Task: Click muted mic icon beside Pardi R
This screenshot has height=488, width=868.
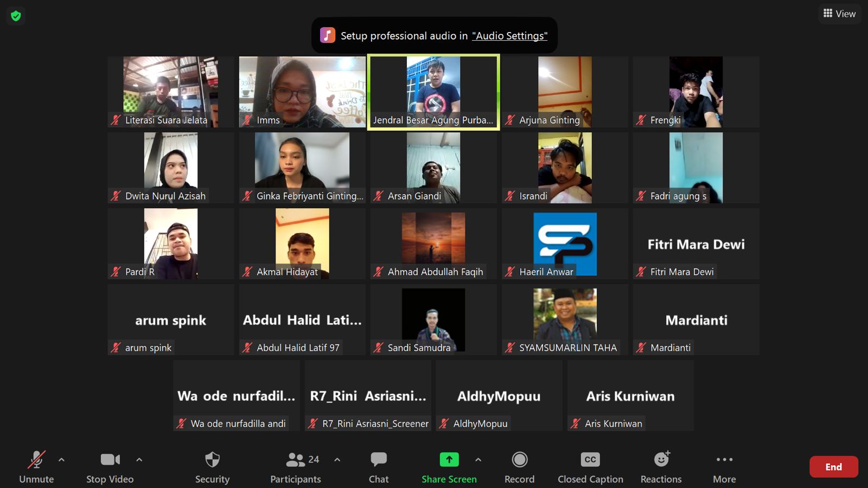Action: point(116,272)
